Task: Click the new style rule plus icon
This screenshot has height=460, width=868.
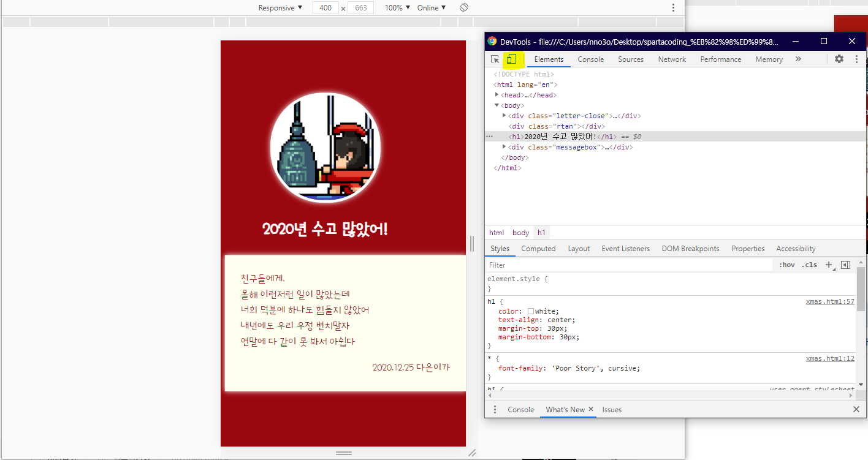Action: (829, 265)
